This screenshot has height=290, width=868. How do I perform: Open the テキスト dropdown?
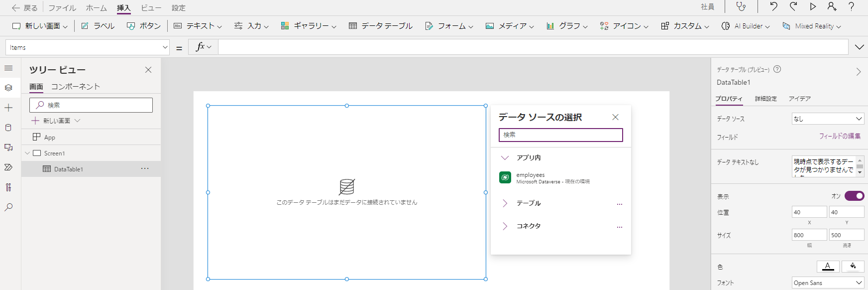click(x=198, y=26)
